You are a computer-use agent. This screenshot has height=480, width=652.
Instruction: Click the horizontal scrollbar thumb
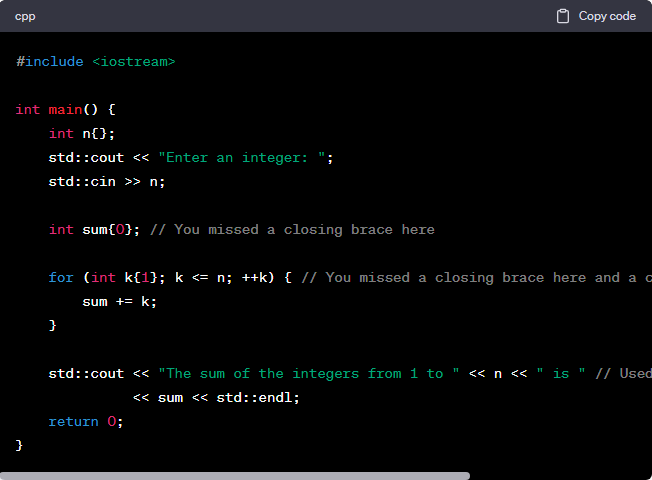pos(235,476)
